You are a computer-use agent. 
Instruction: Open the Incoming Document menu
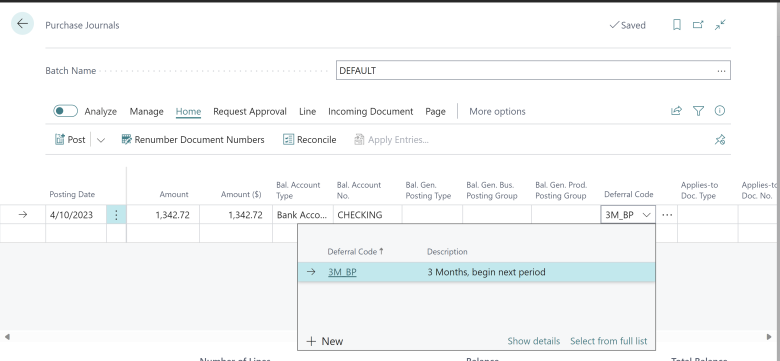(x=371, y=111)
